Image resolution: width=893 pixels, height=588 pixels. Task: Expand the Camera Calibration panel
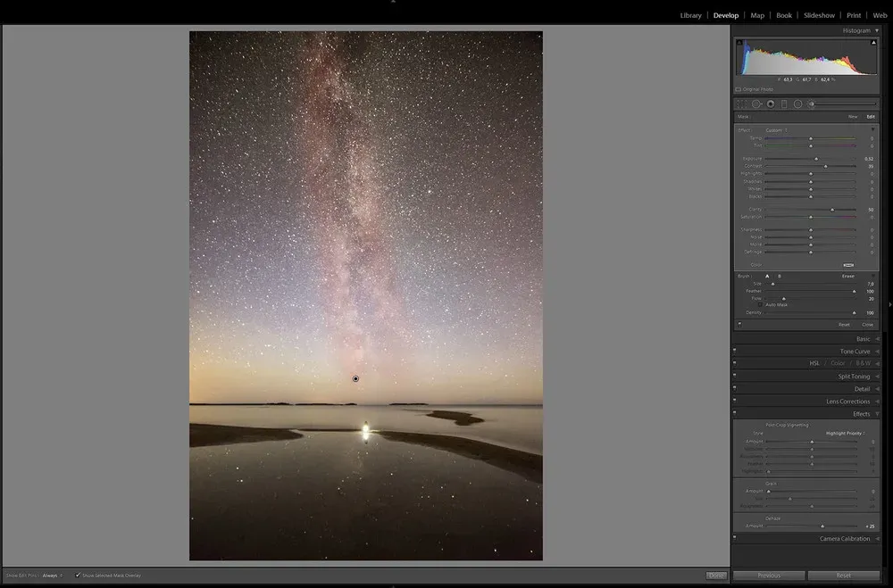[x=877, y=538]
